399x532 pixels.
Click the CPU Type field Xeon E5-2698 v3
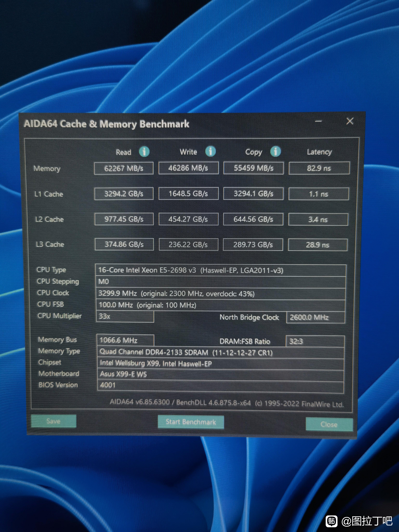tap(221, 270)
